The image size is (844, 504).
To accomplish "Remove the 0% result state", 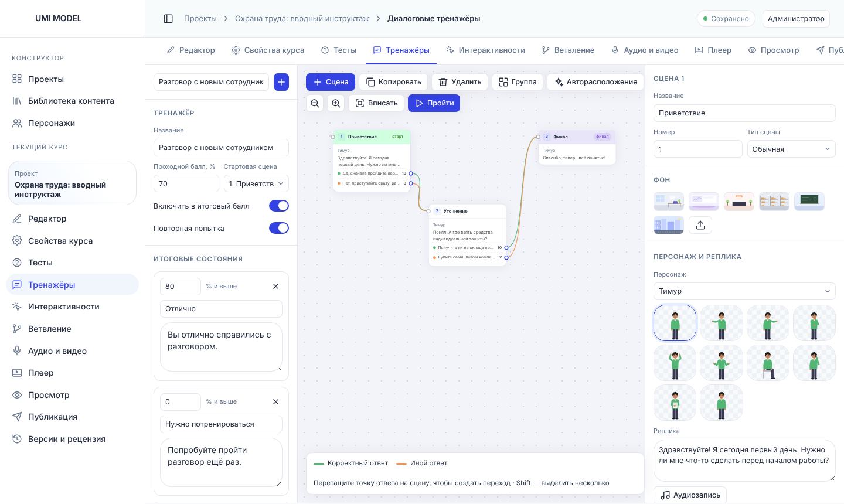I will click(275, 402).
